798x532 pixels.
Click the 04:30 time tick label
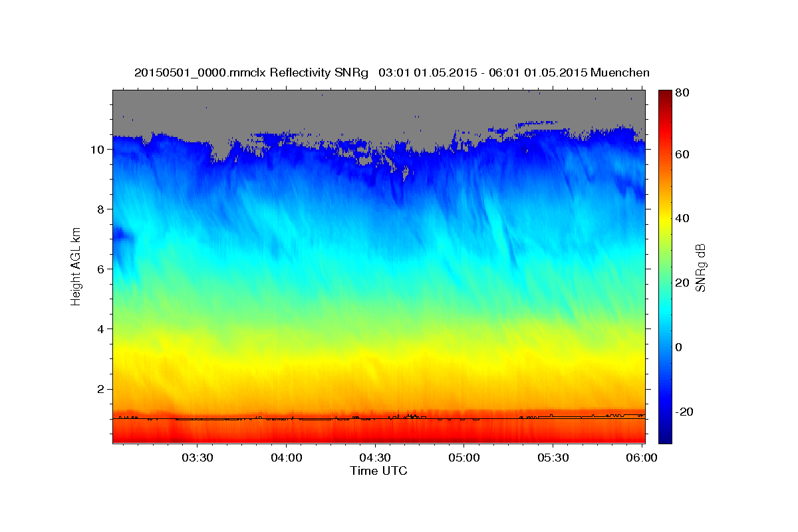[375, 458]
